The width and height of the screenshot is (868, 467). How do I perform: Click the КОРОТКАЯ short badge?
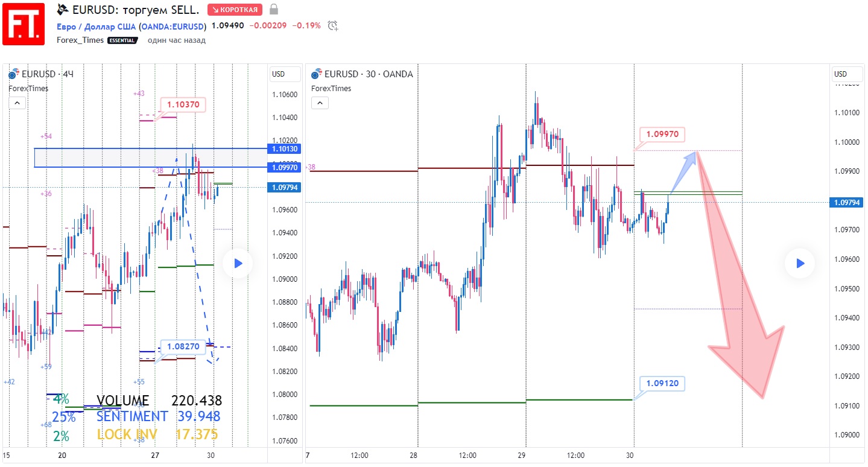click(235, 10)
